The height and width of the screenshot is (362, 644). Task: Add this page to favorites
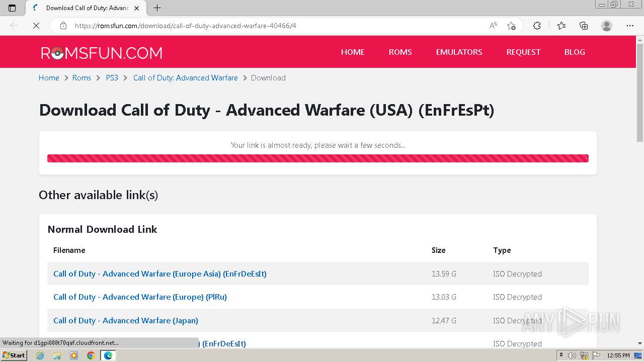pos(511,26)
